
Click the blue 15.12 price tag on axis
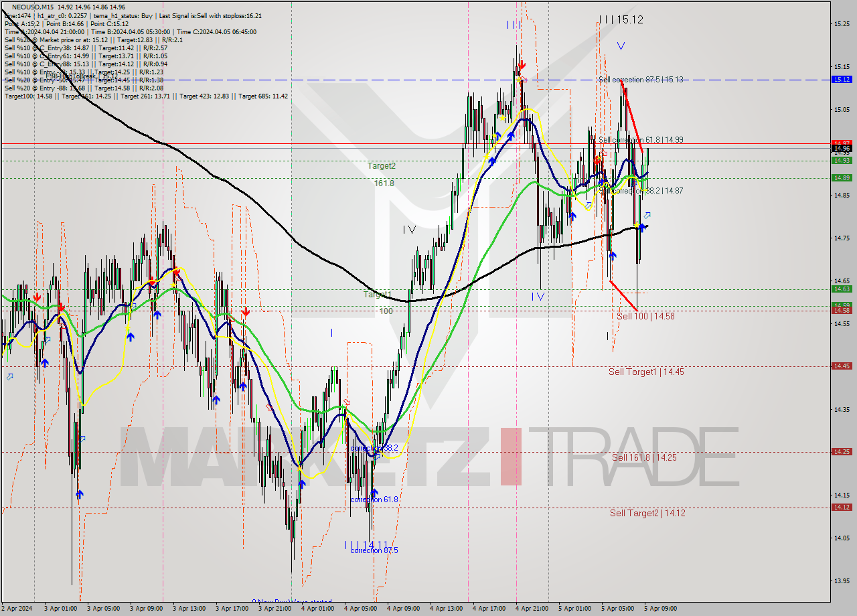pos(841,79)
